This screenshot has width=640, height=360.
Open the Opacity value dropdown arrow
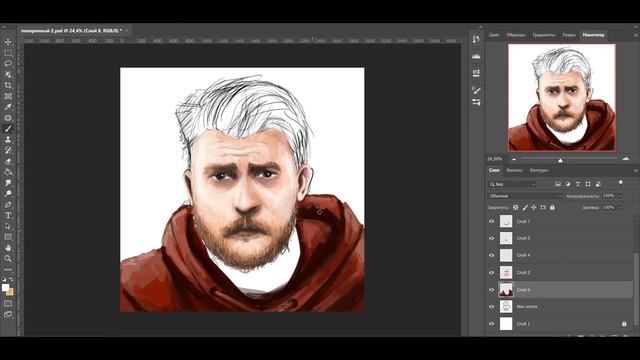point(620,196)
